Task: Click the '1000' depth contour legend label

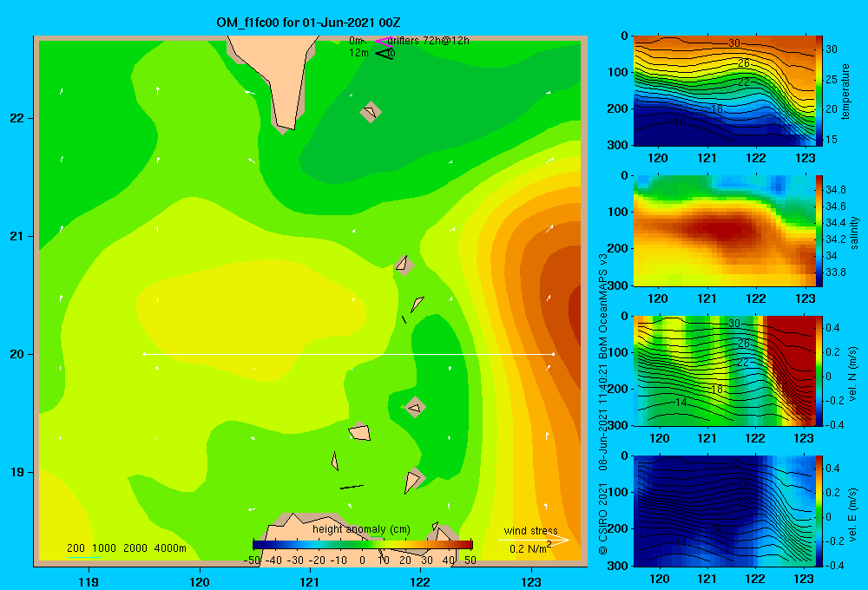Action: [104, 548]
